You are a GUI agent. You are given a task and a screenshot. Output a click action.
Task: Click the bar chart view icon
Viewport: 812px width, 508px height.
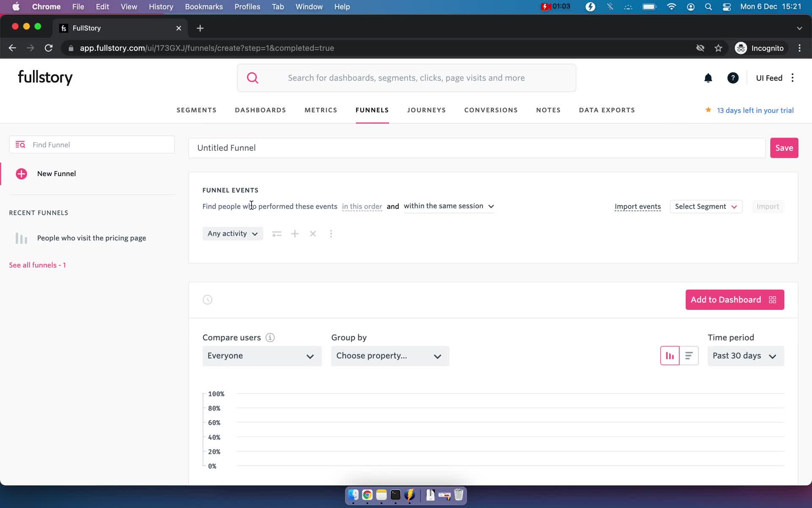coord(669,355)
